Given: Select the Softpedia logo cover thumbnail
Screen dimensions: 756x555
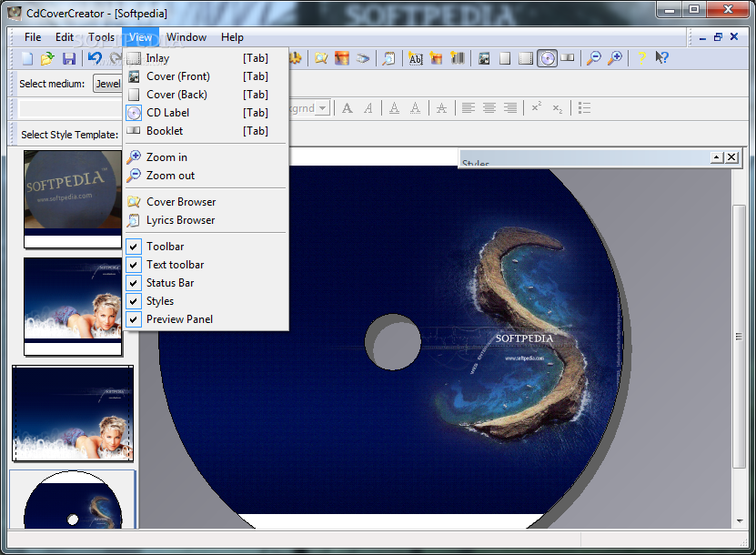Looking at the screenshot, I should coord(73,199).
